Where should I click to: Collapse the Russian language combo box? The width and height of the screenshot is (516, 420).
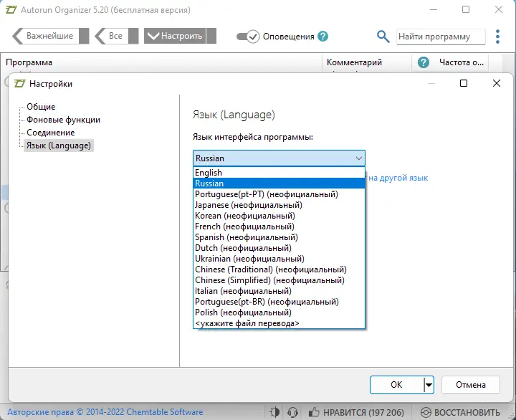(279, 158)
